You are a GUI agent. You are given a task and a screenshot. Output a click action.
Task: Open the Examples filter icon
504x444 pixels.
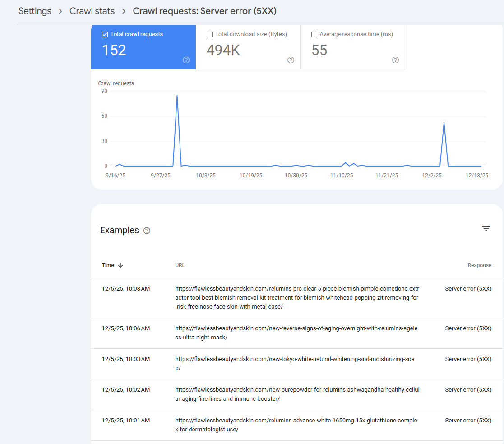(x=486, y=228)
